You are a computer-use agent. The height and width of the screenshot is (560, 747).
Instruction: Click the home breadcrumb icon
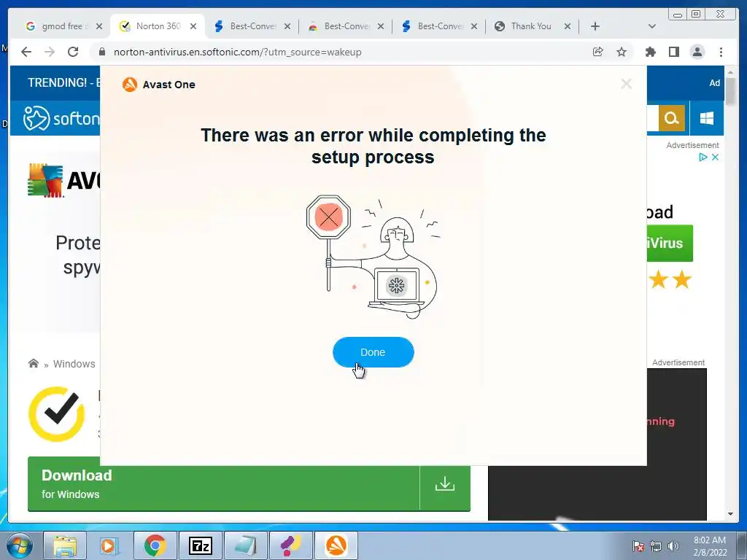[x=34, y=363]
